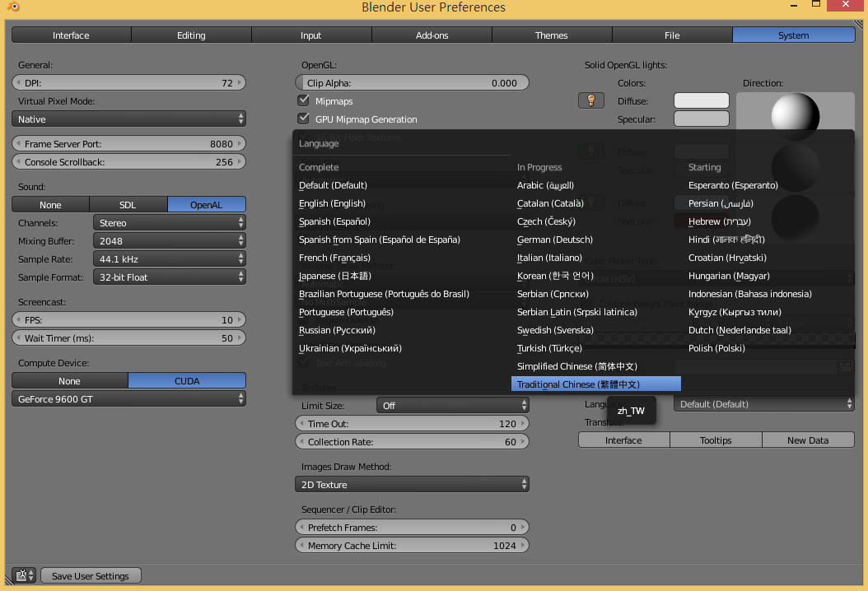Click the Specular color swatch
Image resolution: width=868 pixels, height=591 pixels.
702,119
